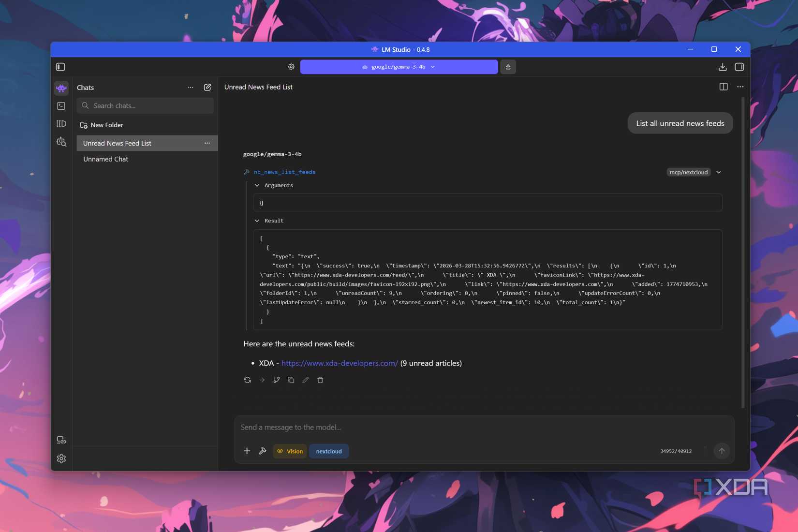Viewport: 798px width, 532px height.
Task: Open the downloads icon in top bar
Action: pyautogui.click(x=723, y=67)
